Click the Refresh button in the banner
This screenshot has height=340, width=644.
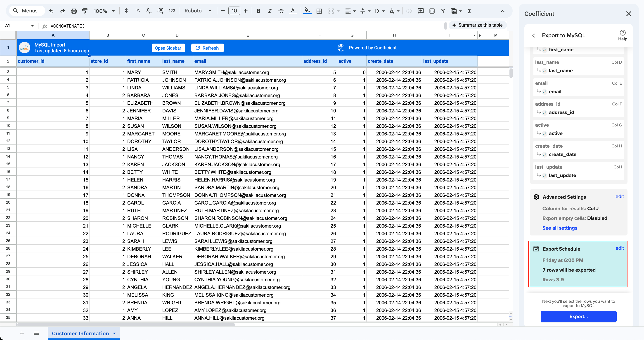pyautogui.click(x=207, y=48)
